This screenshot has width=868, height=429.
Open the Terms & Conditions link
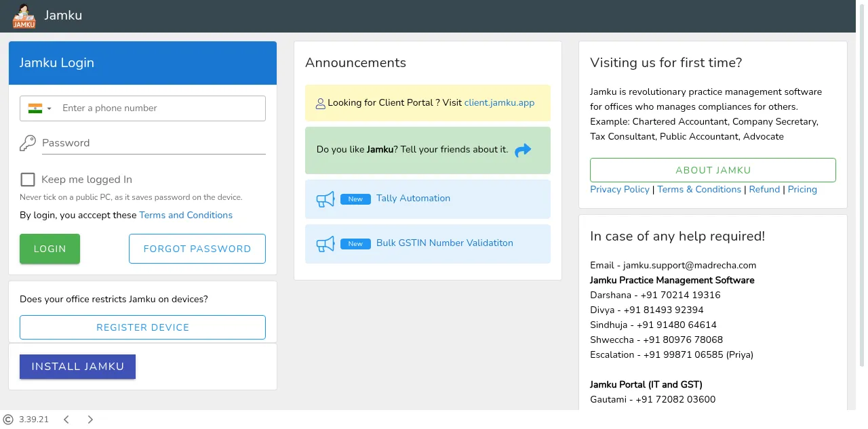[x=699, y=189]
